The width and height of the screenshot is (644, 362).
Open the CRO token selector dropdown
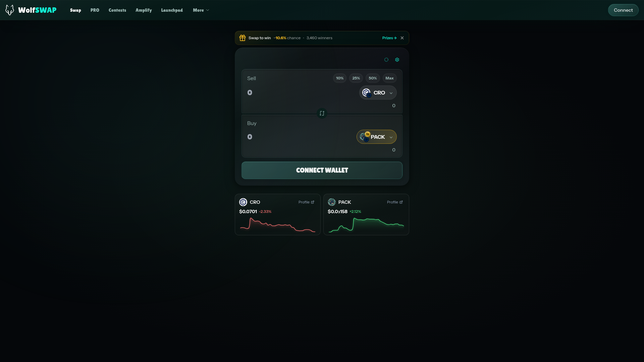378,93
